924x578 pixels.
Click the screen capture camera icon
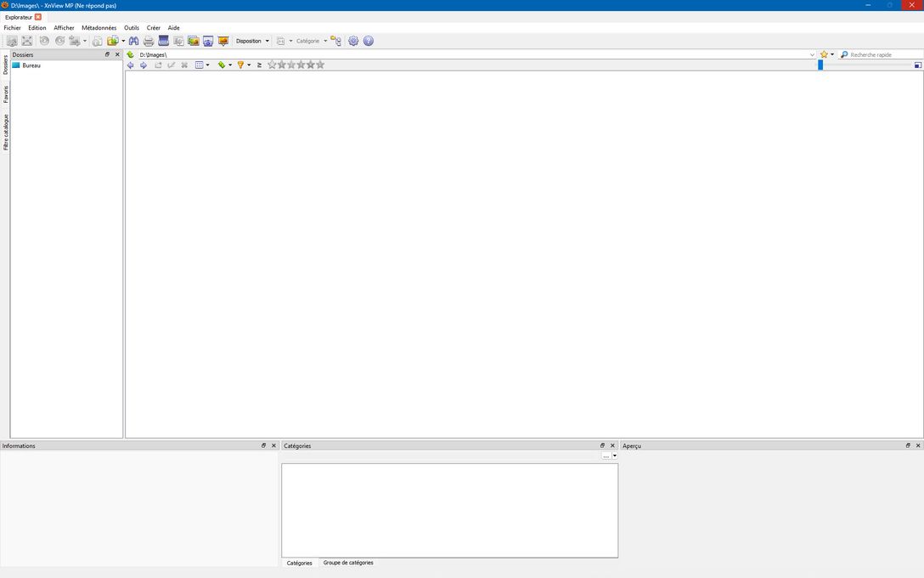(208, 41)
